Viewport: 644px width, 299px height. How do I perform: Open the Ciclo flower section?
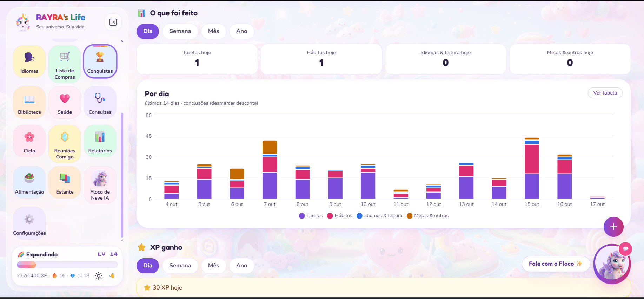click(29, 141)
